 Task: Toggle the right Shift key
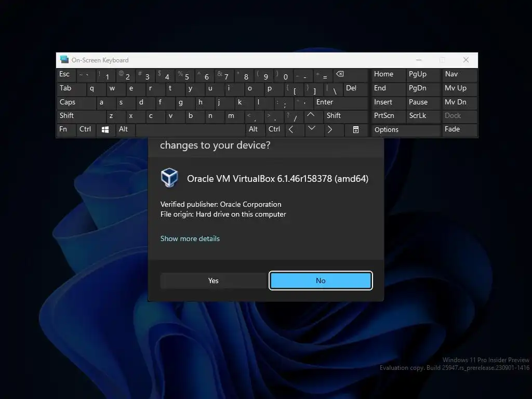(345, 116)
